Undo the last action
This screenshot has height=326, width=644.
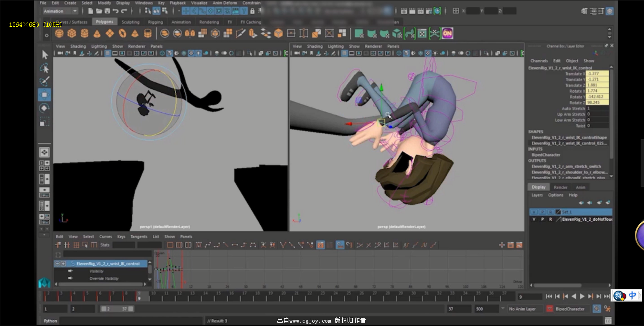tap(116, 11)
